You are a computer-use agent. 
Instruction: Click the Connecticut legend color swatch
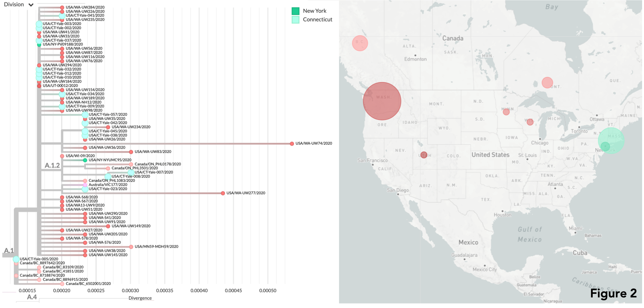tap(295, 20)
